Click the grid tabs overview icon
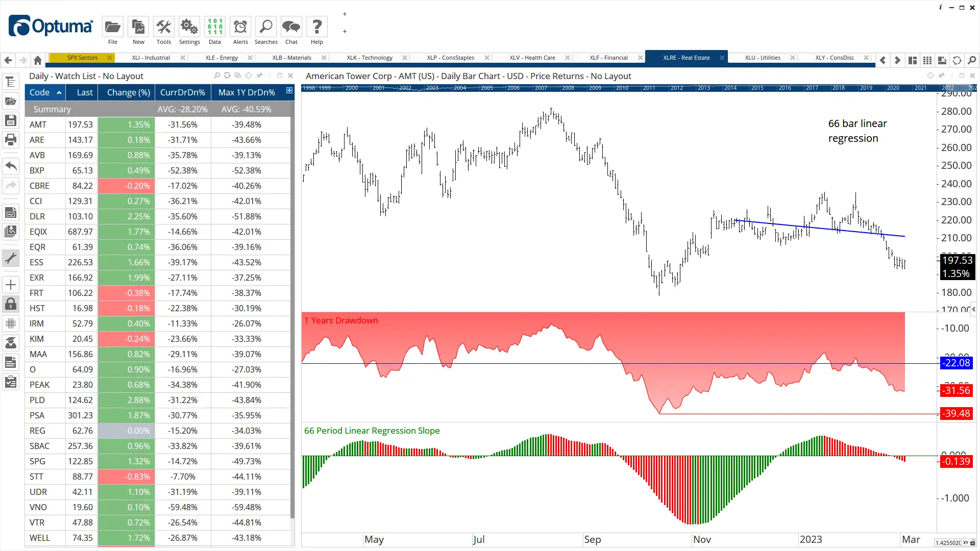The width and height of the screenshot is (980, 551). pyautogui.click(x=927, y=60)
